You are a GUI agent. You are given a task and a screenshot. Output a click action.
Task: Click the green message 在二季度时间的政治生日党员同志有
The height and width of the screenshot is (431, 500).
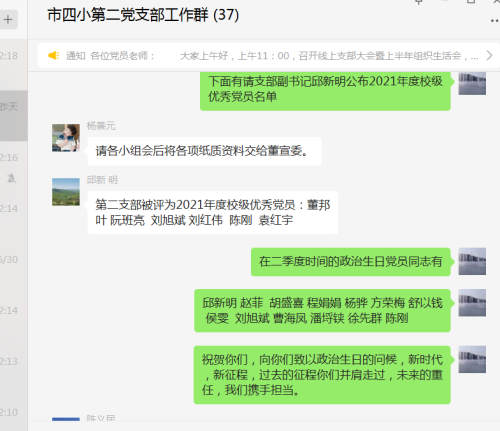351,262
